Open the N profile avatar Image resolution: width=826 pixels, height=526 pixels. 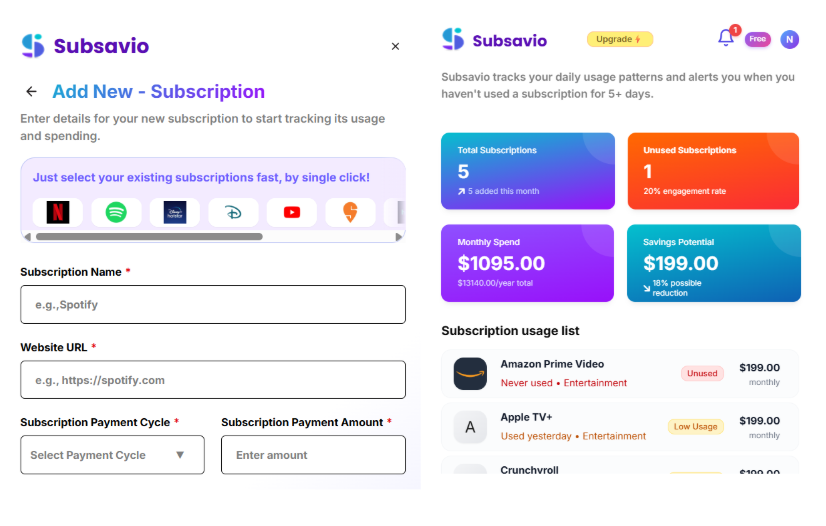click(790, 39)
